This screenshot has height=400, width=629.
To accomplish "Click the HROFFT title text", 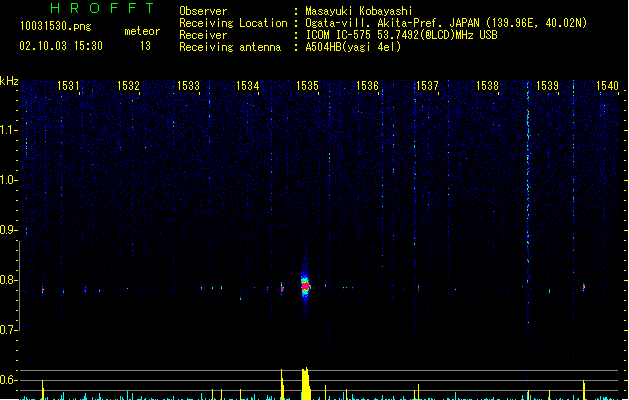I will coord(102,8).
